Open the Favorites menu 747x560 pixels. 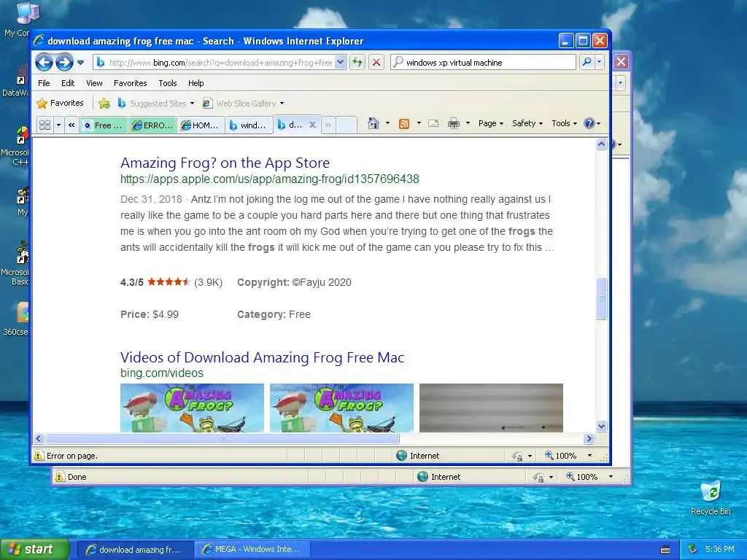[x=130, y=83]
